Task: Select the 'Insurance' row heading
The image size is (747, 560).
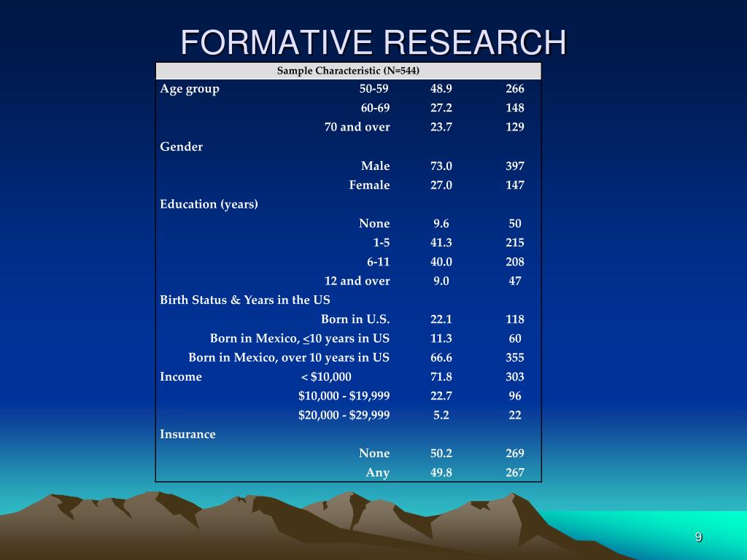Action: pos(187,435)
